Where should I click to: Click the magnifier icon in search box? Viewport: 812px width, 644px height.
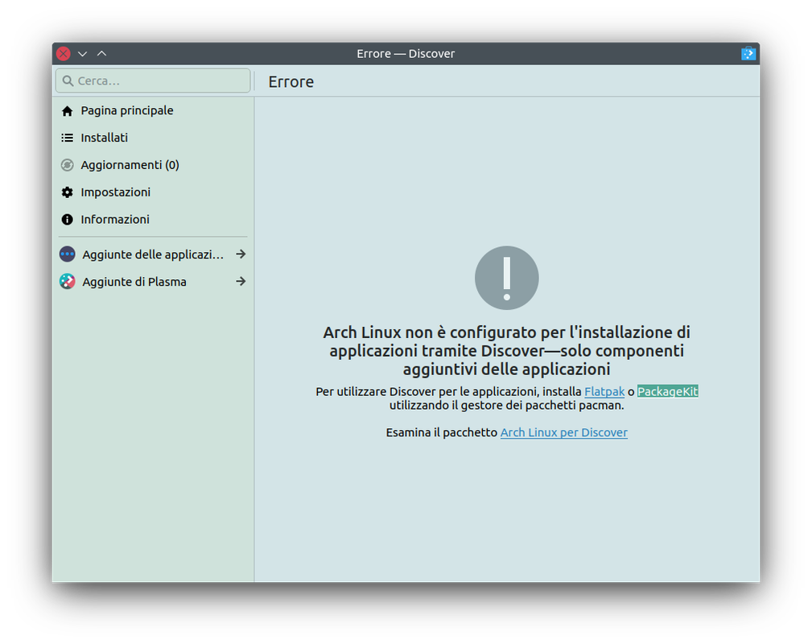pyautogui.click(x=68, y=80)
